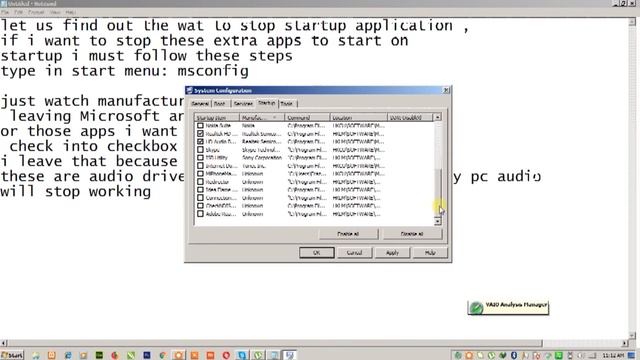Screen dimensions: 640x360
Task: Sort by the Command column header
Action: 307,118
